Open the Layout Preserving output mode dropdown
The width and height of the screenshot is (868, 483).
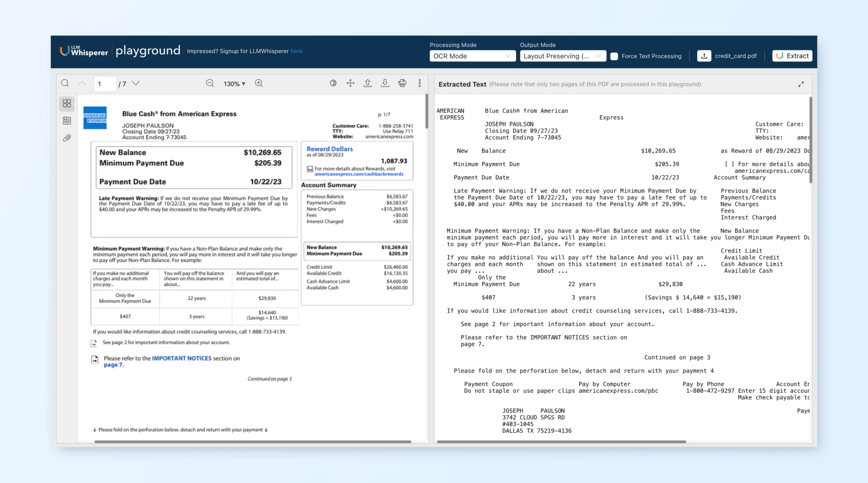[x=562, y=56]
